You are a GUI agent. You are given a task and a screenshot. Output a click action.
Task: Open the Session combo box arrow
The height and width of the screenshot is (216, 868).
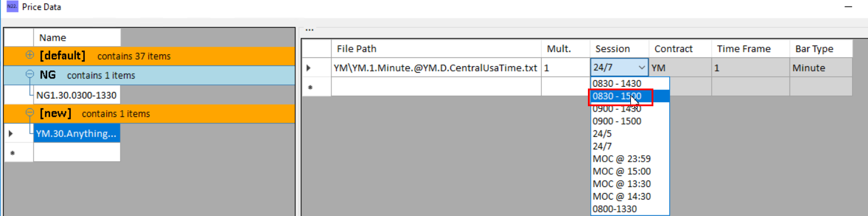[642, 68]
